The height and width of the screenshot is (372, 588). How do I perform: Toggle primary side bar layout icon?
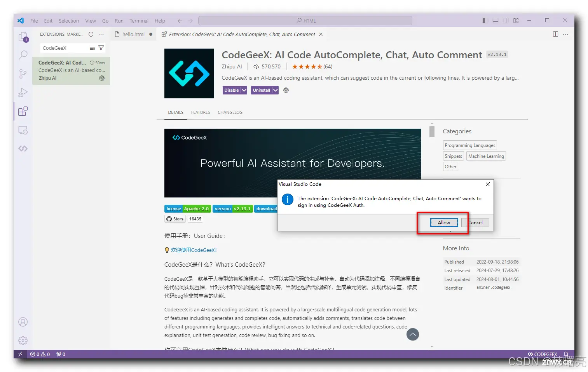485,21
